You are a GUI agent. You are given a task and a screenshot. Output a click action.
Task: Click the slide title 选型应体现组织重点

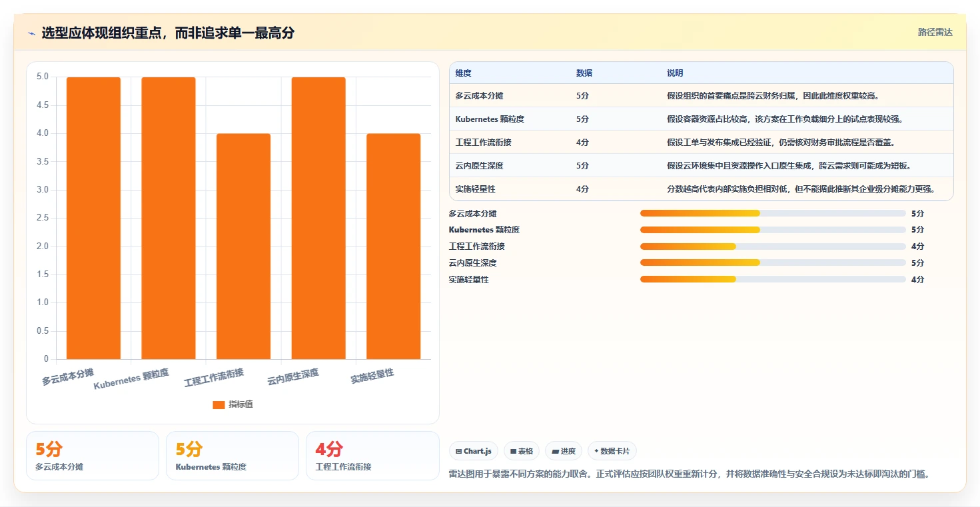tap(168, 33)
